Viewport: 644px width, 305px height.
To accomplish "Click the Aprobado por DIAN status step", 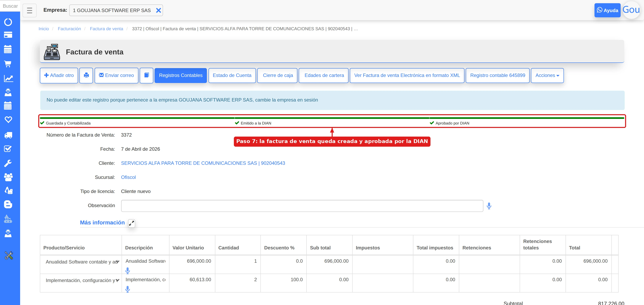I will tap(450, 123).
